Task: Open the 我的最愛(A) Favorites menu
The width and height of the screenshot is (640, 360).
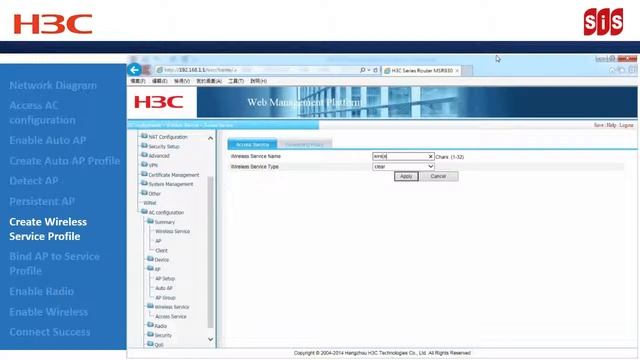Action: (x=209, y=81)
